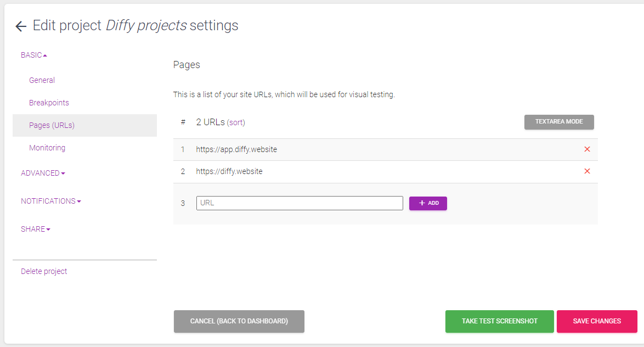Click the site URLs description sentence

[x=284, y=94]
